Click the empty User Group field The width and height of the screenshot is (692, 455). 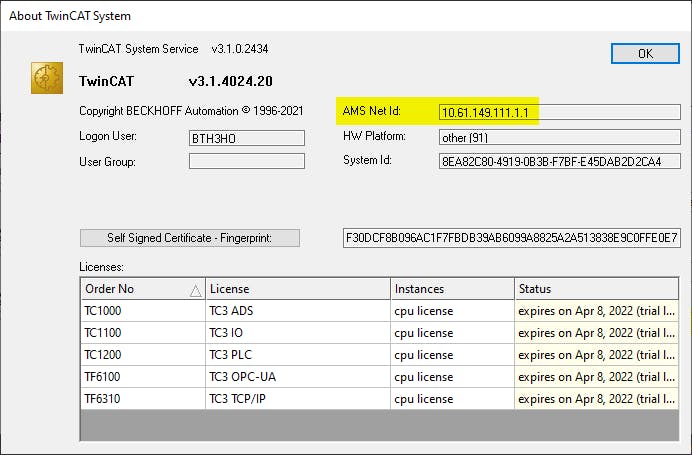click(246, 162)
